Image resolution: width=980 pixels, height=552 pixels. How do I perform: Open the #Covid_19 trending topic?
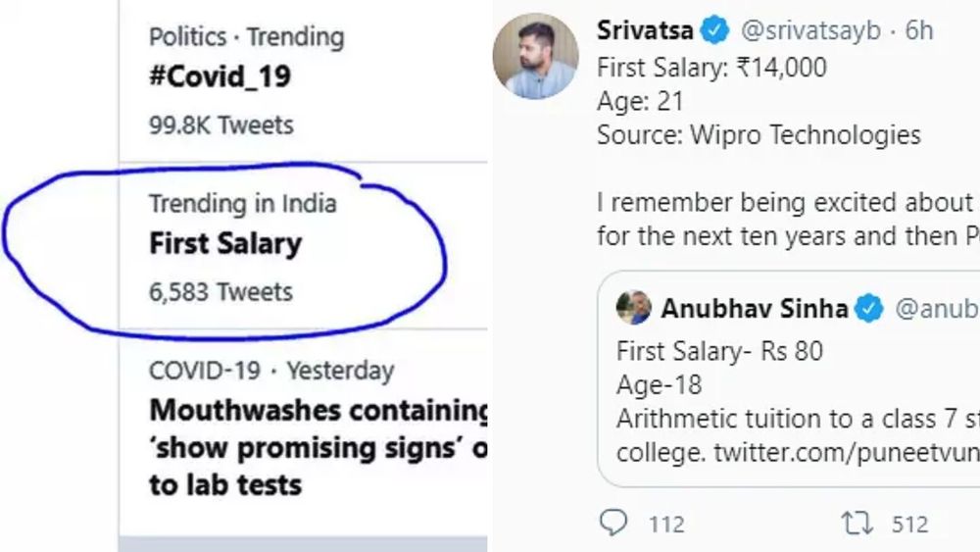click(220, 77)
